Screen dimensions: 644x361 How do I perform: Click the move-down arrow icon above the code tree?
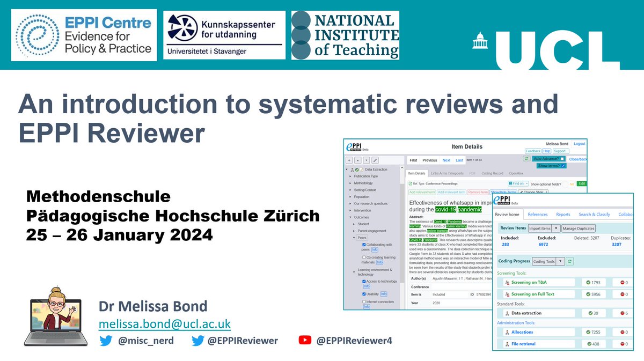point(366,160)
